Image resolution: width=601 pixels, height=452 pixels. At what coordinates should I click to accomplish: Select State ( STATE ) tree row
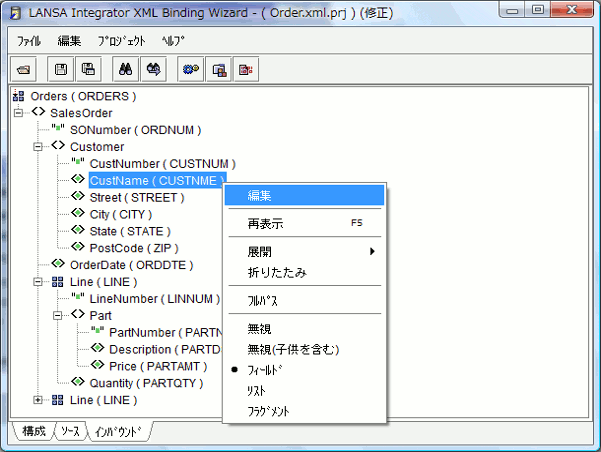click(x=130, y=231)
